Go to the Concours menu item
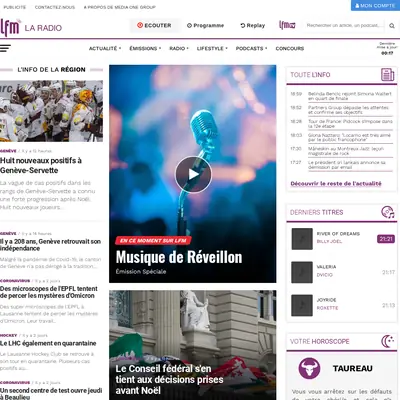400x400 pixels. (290, 49)
